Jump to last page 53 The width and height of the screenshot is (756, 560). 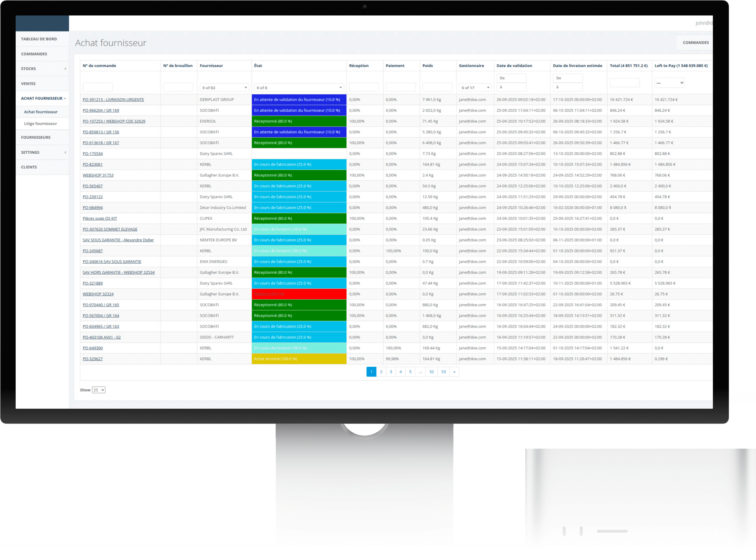coord(443,372)
